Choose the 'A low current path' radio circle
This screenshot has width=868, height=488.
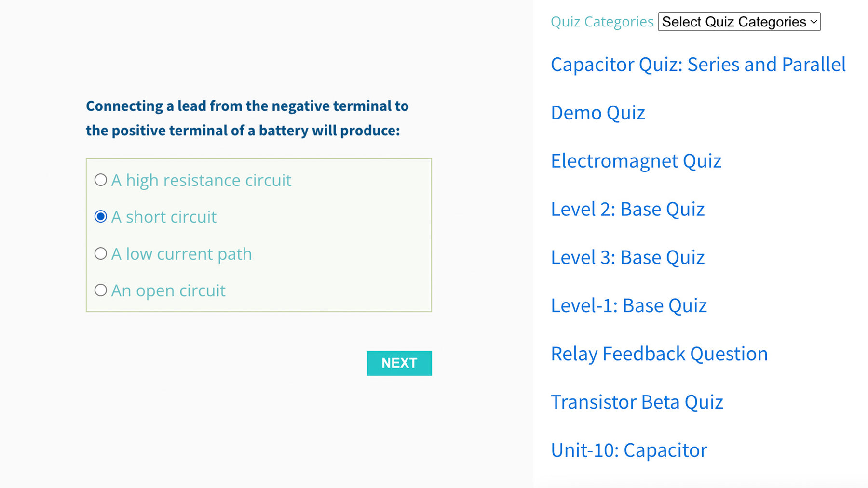coord(100,253)
